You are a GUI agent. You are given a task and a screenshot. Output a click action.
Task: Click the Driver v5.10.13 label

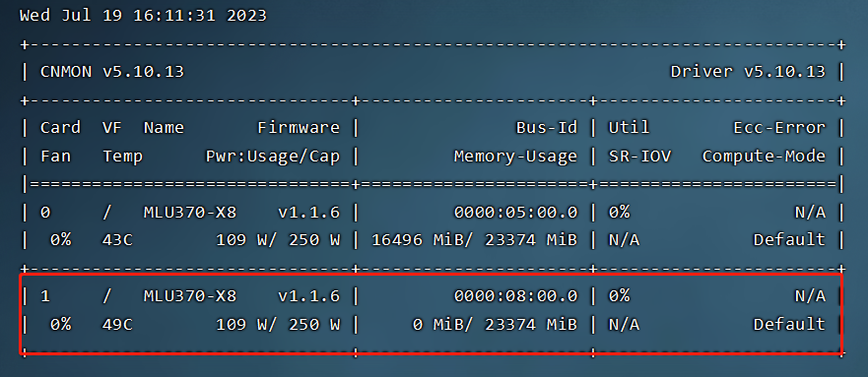pos(748,72)
